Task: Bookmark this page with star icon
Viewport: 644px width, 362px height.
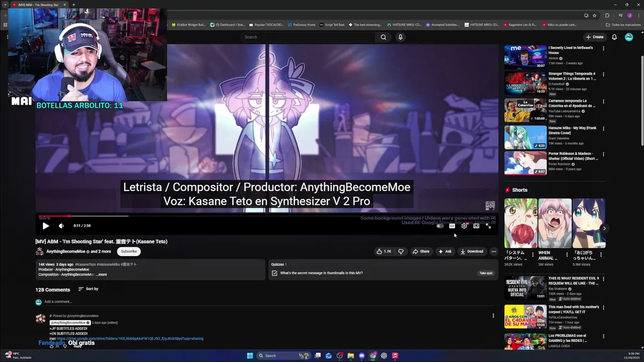Action: (x=594, y=16)
